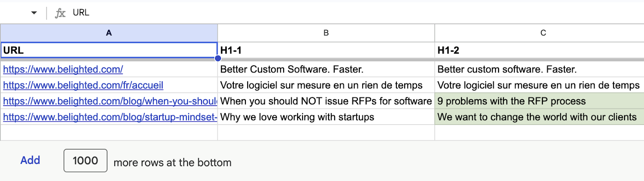Screen dimensions: 644x181
Task: Select column B header
Action: [x=326, y=33]
